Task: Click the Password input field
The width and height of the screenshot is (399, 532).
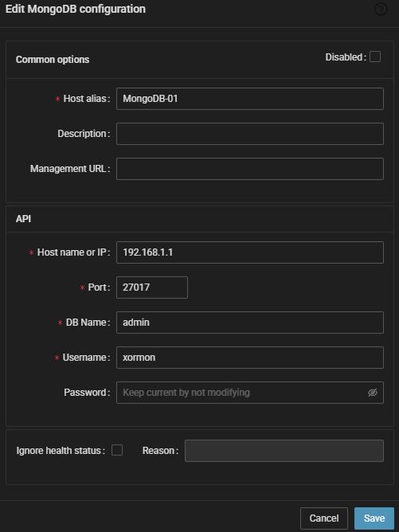Action: pyautogui.click(x=250, y=393)
